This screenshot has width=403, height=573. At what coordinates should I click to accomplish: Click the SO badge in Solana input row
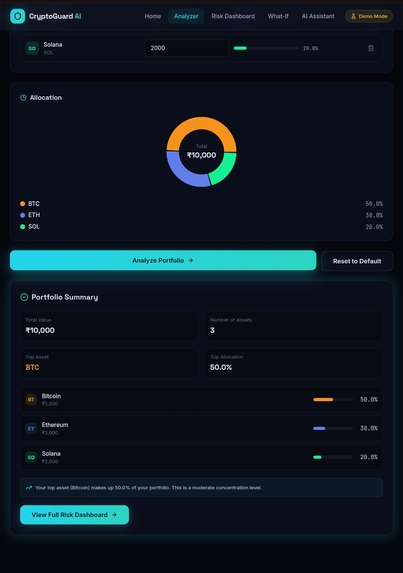click(x=32, y=48)
